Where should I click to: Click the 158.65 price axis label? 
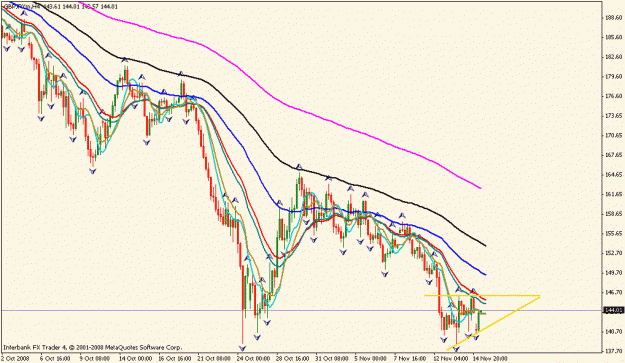point(614,214)
